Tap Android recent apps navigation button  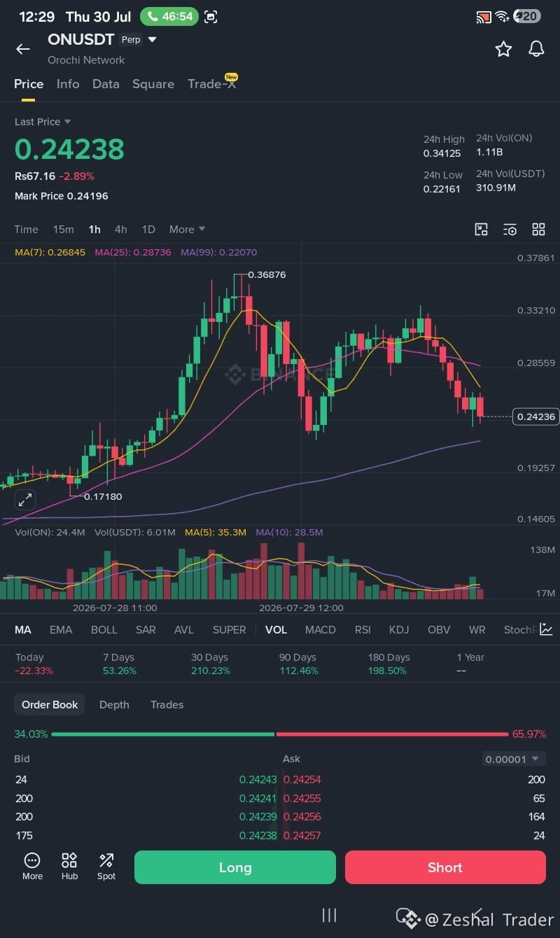click(329, 915)
